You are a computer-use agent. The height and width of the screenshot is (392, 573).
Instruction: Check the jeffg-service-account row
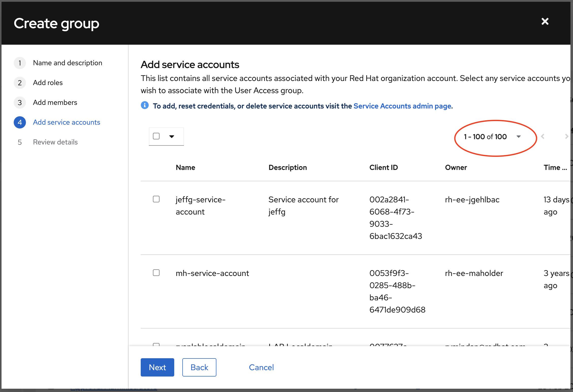(156, 199)
